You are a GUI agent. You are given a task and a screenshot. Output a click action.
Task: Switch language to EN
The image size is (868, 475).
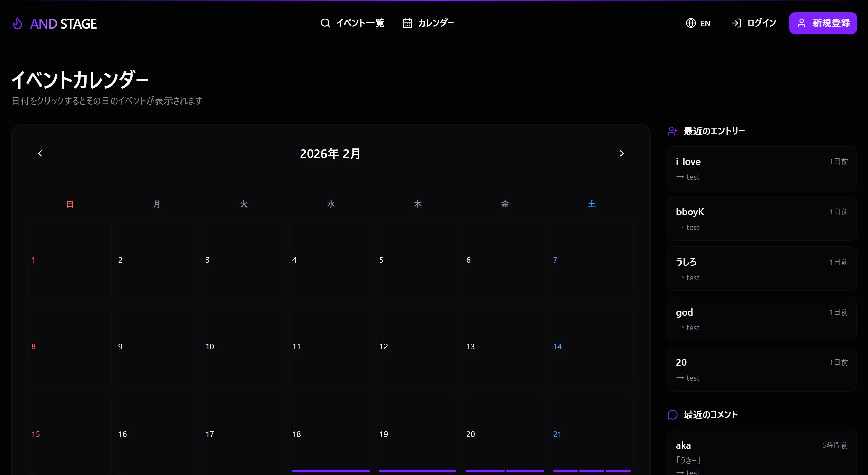coord(705,23)
